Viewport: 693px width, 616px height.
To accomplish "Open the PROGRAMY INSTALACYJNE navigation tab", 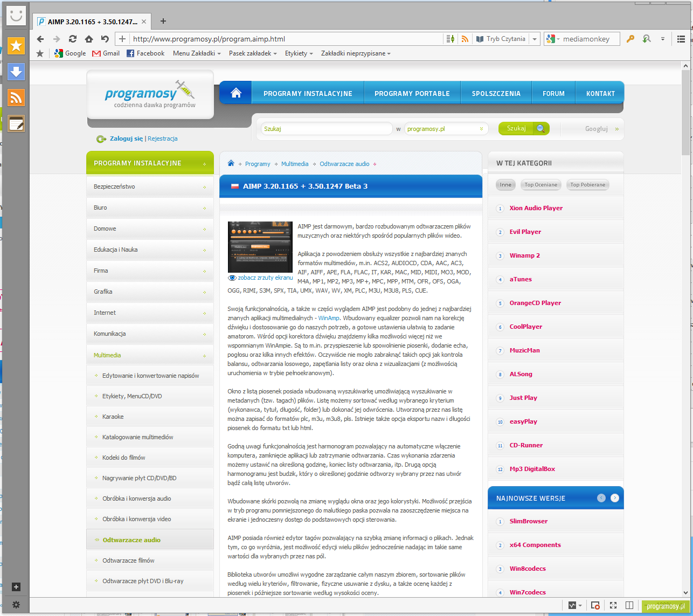I will (308, 93).
